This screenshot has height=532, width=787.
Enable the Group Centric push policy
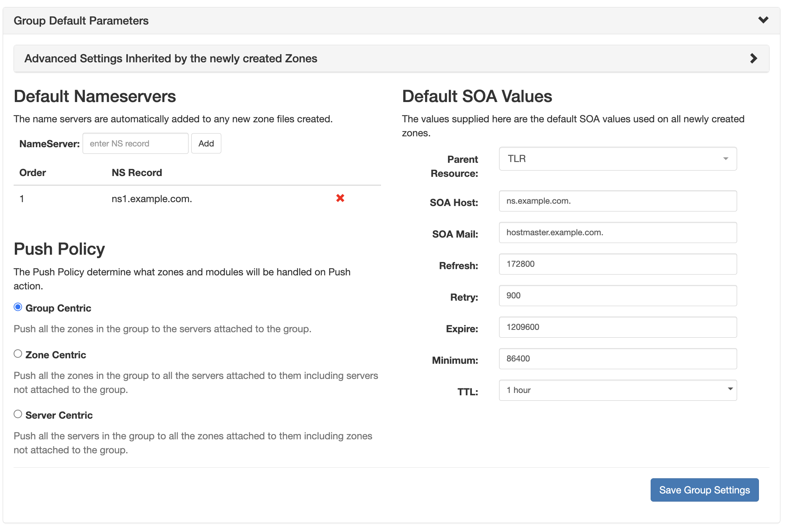pos(18,307)
